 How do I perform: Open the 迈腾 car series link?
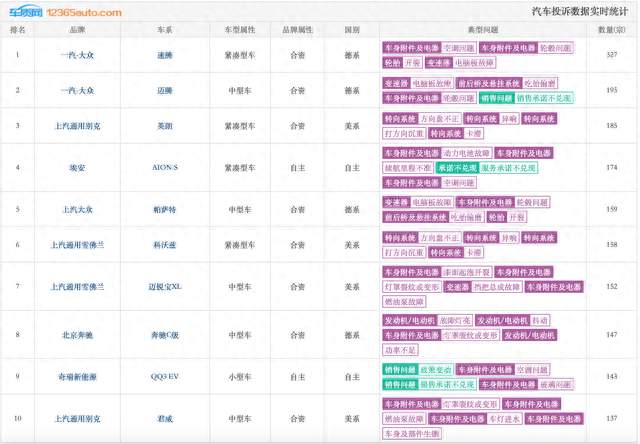click(x=164, y=91)
